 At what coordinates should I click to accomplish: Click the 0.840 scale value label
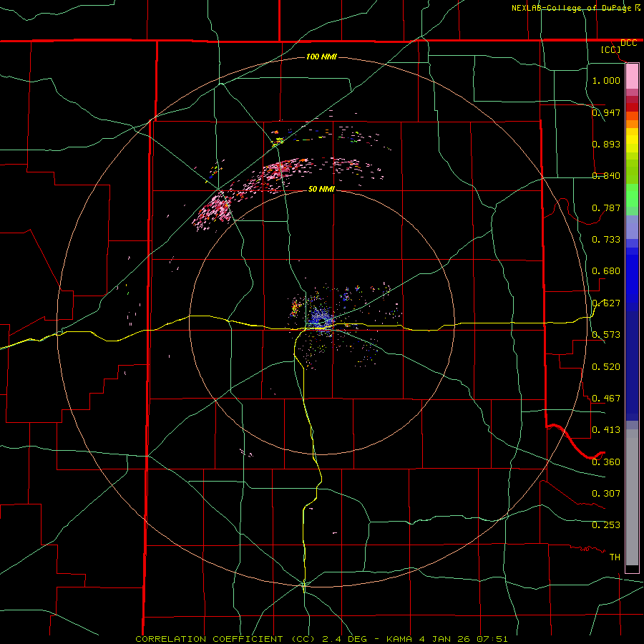pyautogui.click(x=606, y=175)
